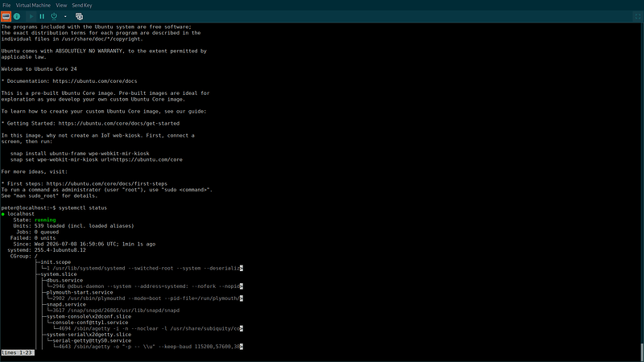Viewport: 644px width, 362px height.
Task: Shut down the VM with power icon
Action: (54, 16)
